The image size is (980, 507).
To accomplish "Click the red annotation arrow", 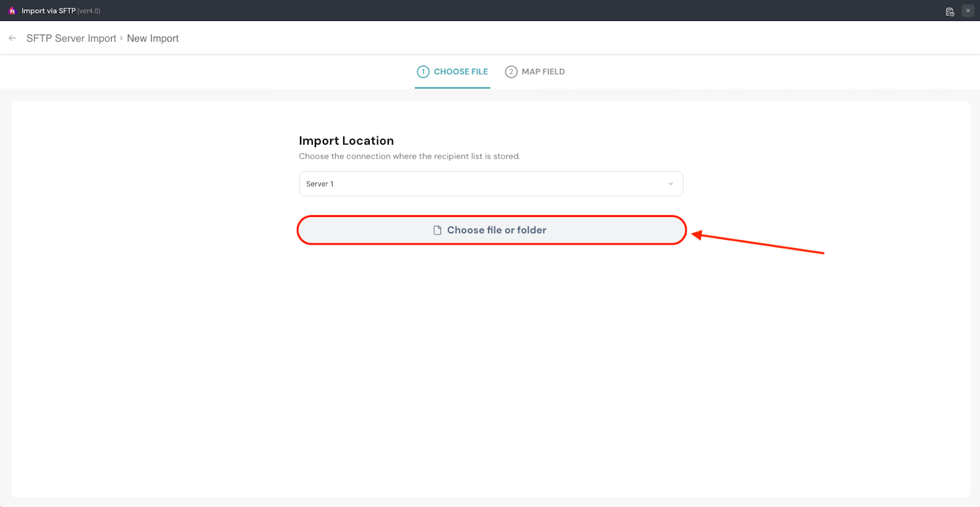I will 759,243.
